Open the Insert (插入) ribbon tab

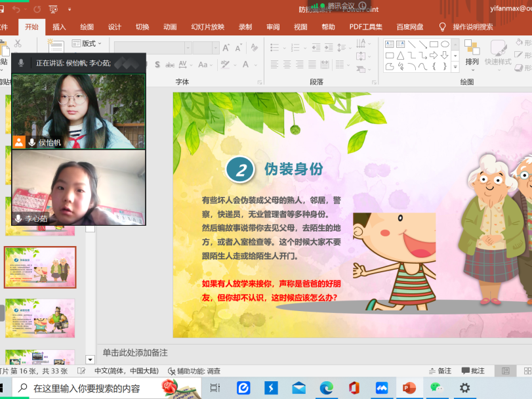click(59, 27)
